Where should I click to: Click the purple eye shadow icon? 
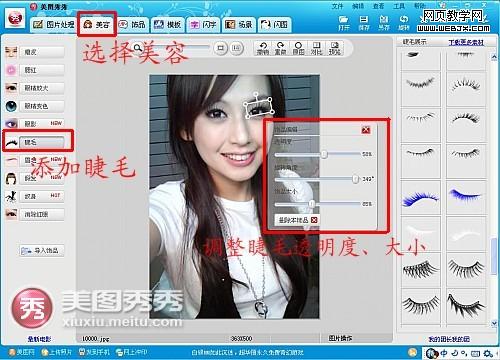click(11, 124)
